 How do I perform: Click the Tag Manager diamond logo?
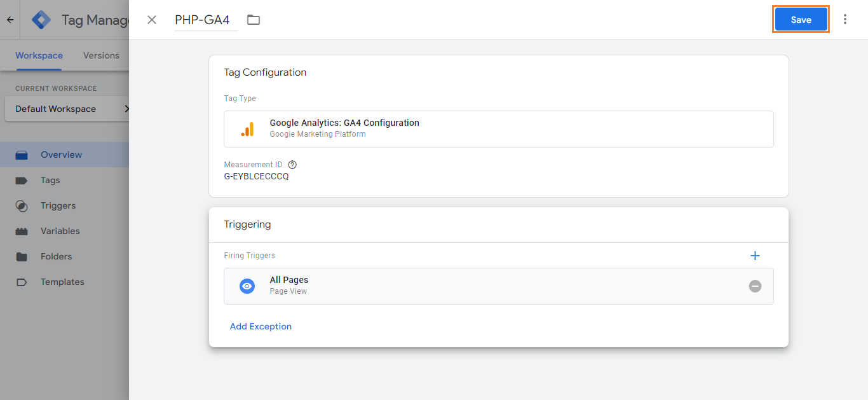click(x=41, y=19)
